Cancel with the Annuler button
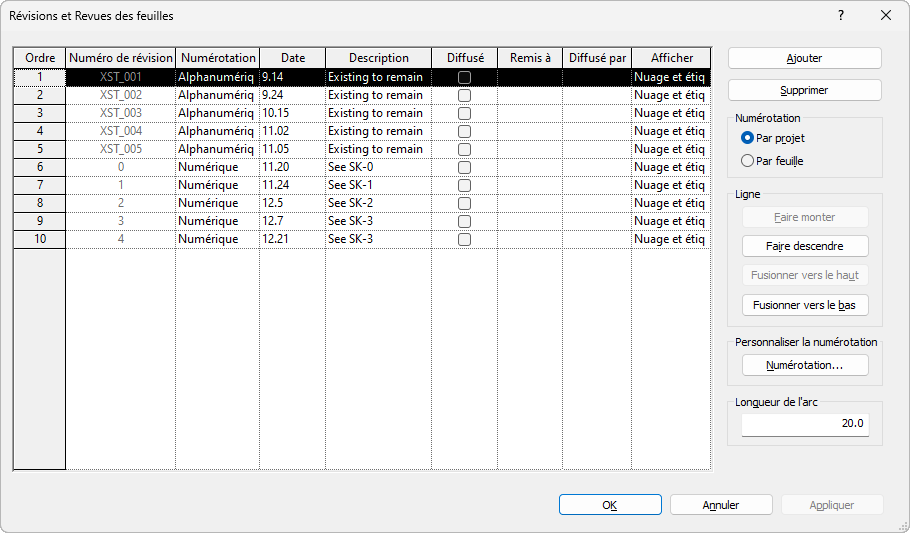 tap(721, 505)
